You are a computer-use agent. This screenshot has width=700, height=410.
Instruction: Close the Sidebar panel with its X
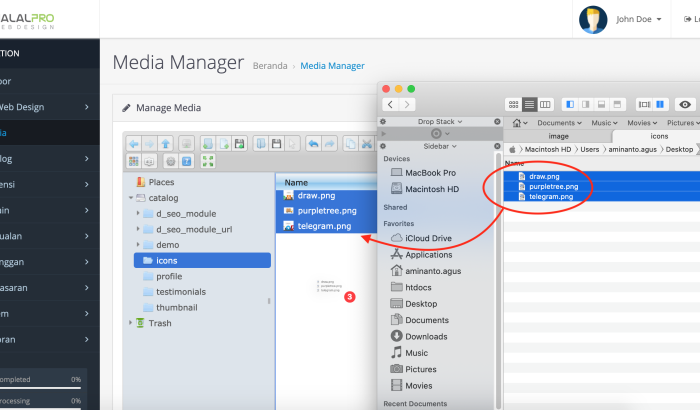pos(497,146)
